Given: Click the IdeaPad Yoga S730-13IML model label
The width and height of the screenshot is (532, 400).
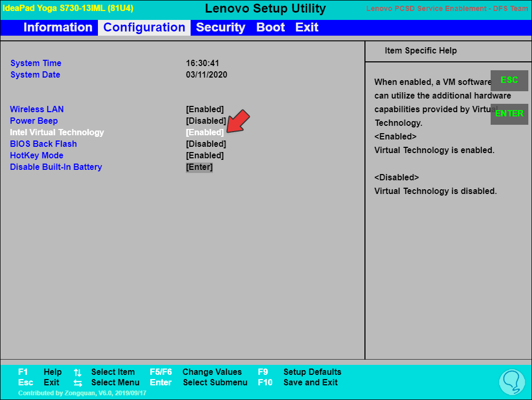Looking at the screenshot, I should click(68, 8).
